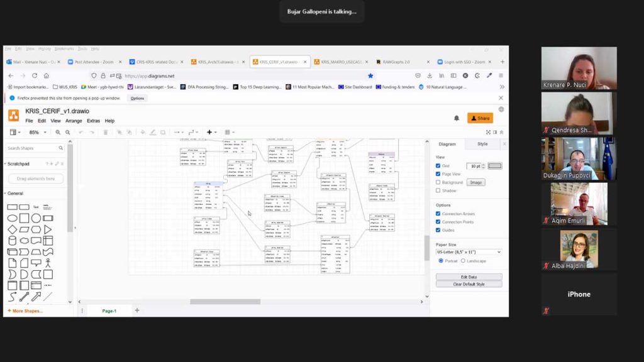Screen dimensions: 644x362
Task: Select the cylinder shape in General
Action: 13,241
